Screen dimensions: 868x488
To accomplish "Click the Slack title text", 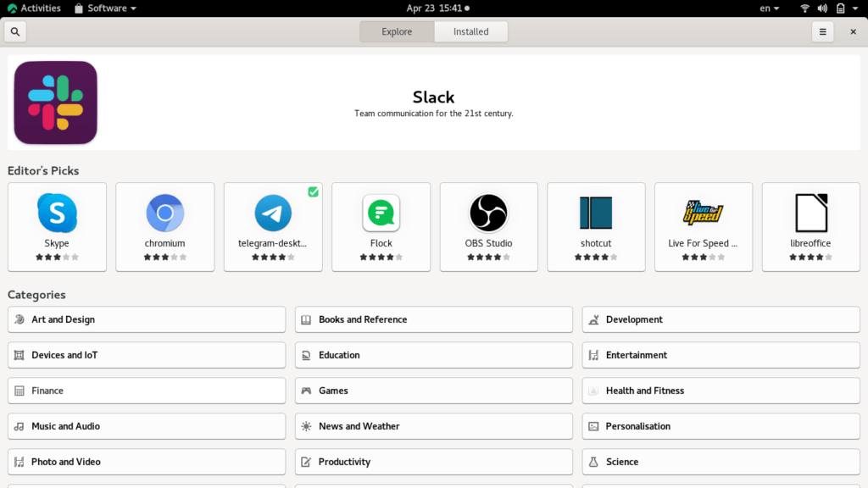I will [433, 97].
